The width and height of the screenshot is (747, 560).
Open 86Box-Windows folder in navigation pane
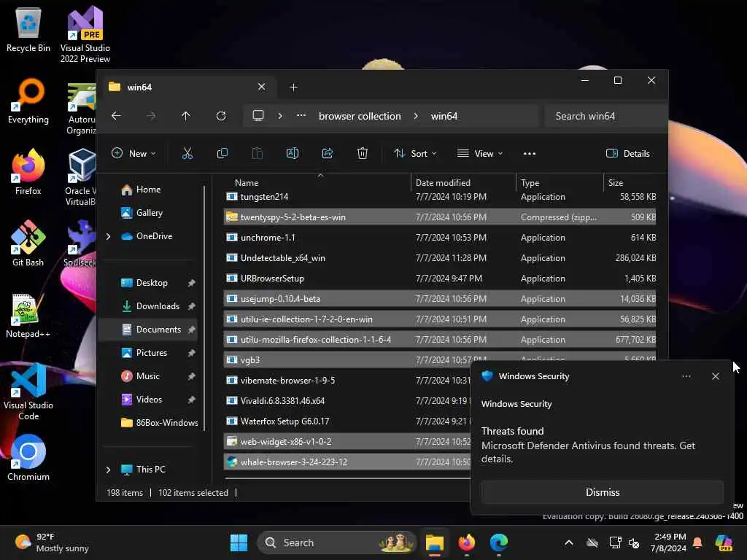(159, 423)
